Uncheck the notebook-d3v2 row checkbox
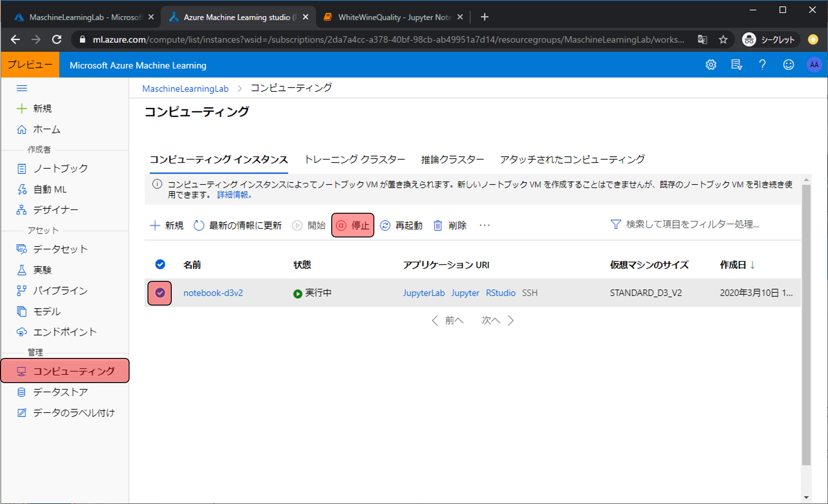 click(x=160, y=293)
